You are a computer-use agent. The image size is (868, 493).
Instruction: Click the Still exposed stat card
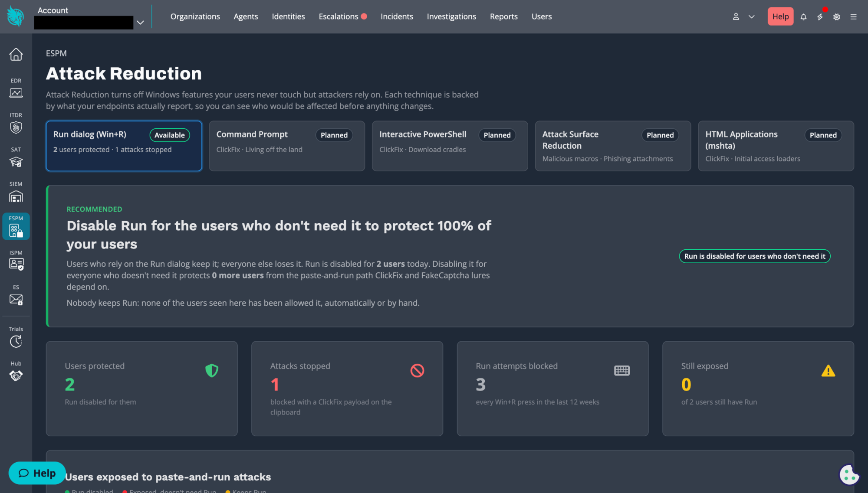(758, 389)
